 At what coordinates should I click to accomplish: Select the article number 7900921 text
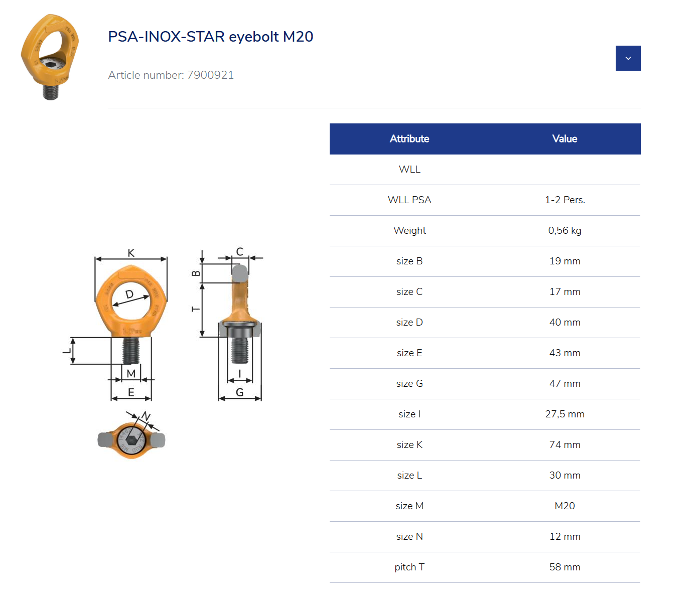click(171, 75)
